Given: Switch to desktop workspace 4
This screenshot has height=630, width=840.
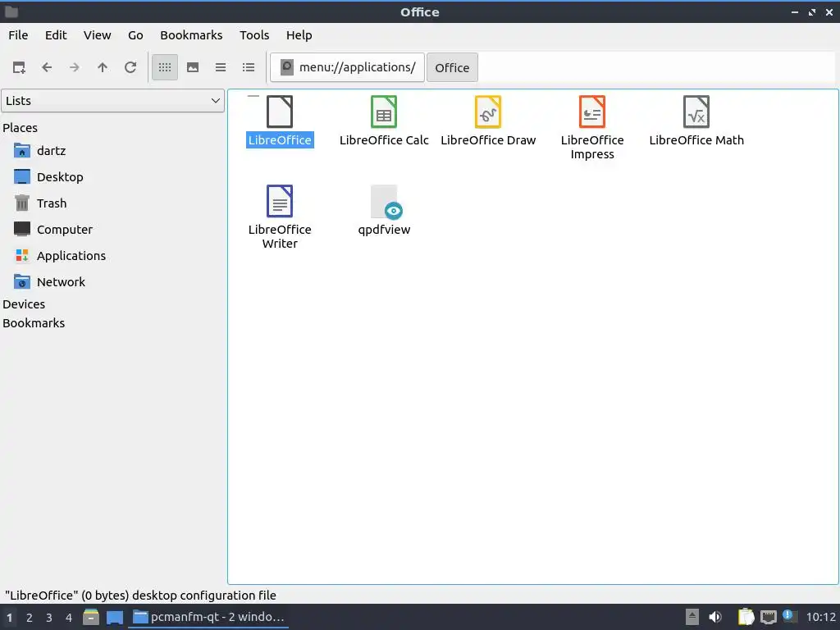Looking at the screenshot, I should (x=69, y=618).
